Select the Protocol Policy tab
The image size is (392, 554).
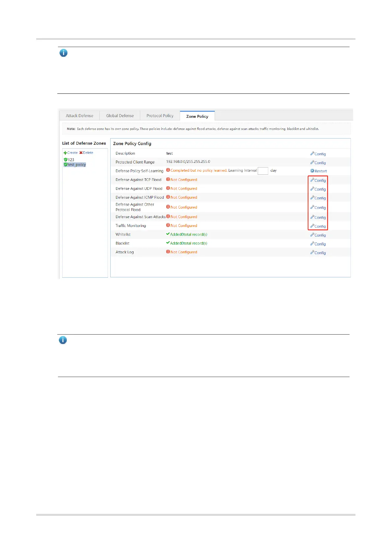160,116
